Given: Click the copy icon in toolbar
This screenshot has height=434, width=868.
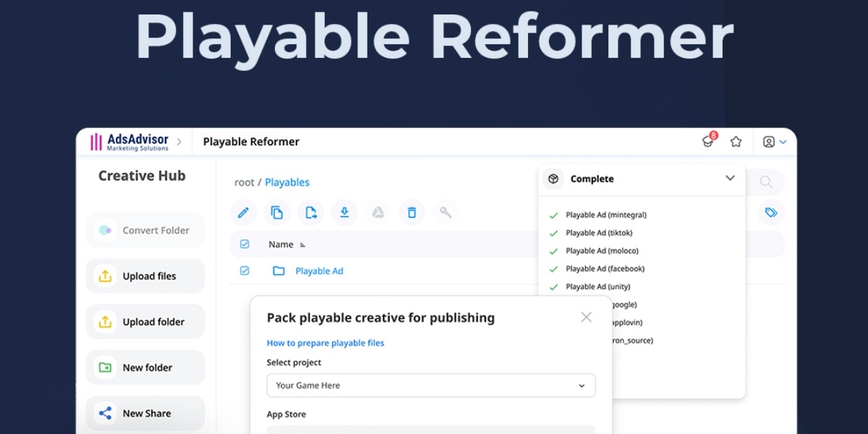Looking at the screenshot, I should pyautogui.click(x=277, y=213).
